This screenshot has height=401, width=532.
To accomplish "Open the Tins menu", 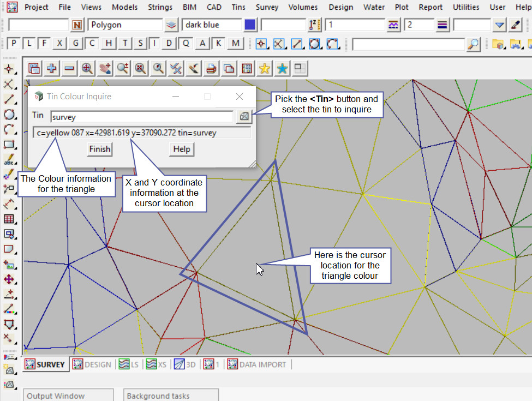I will tap(238, 7).
